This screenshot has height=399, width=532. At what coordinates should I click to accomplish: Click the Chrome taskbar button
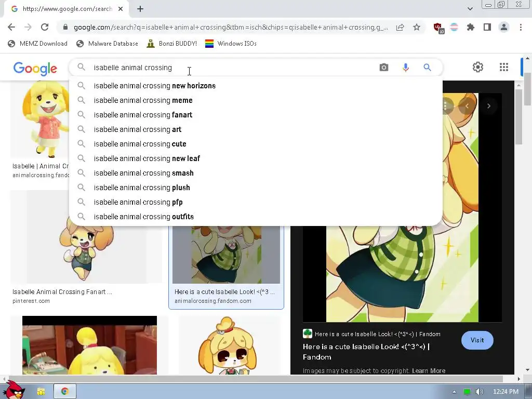point(65,392)
